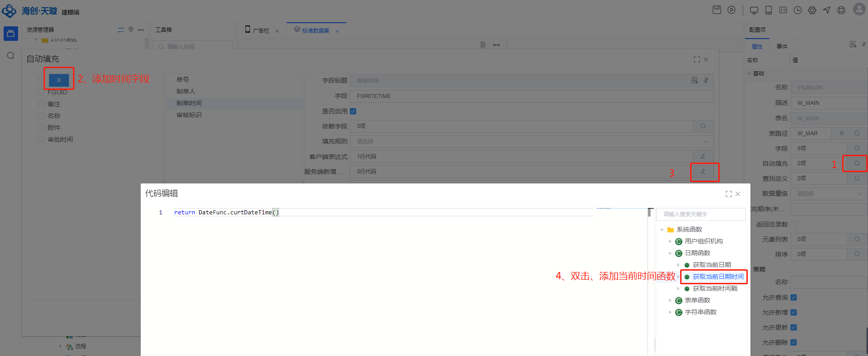Click the save icon in top toolbar

[x=717, y=10]
